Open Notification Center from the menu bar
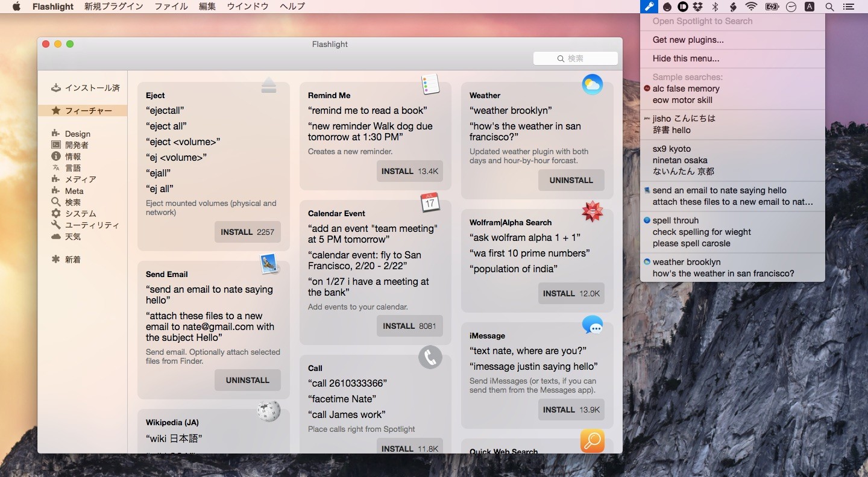The width and height of the screenshot is (868, 477). 849,7
